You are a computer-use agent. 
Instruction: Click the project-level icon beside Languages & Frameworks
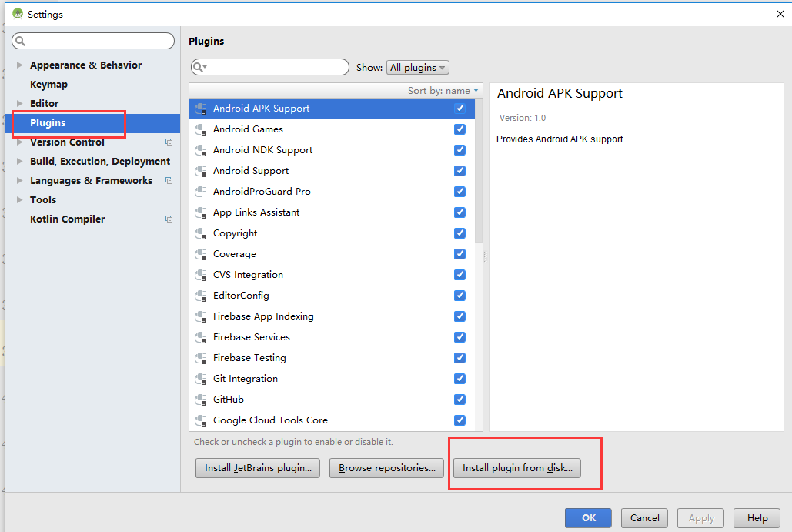(169, 180)
